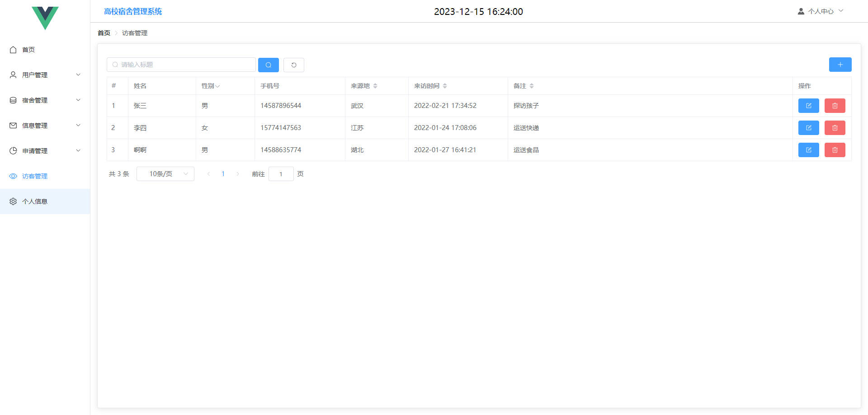868x415 pixels.
Task: Click phone number 14587896544
Action: tap(281, 106)
